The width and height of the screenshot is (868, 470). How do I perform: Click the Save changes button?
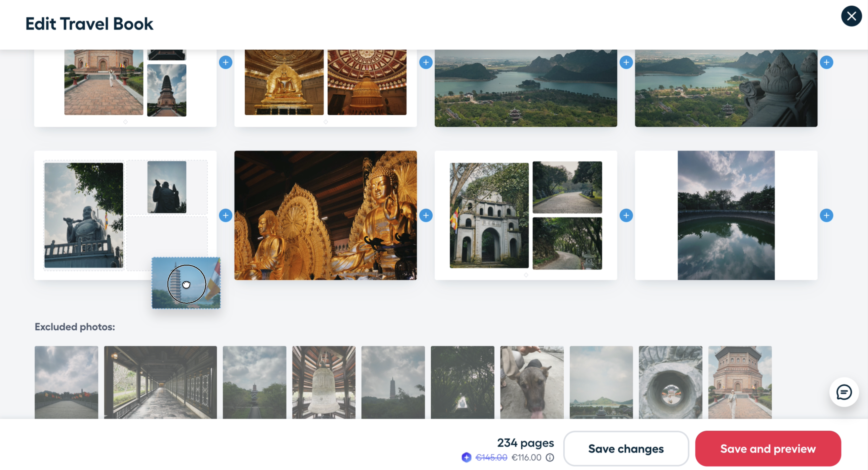pos(626,449)
